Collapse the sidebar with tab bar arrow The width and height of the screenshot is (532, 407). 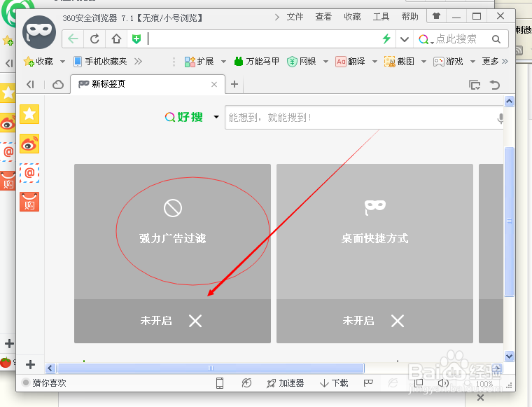coord(31,84)
